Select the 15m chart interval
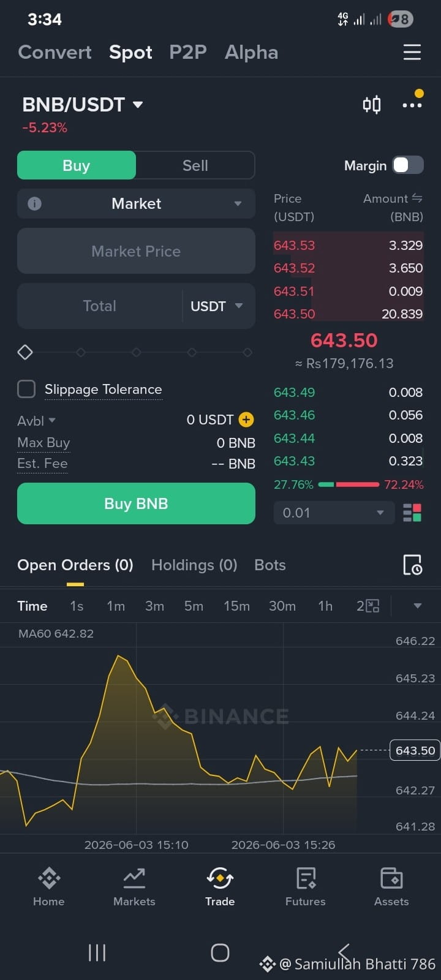 pos(236,606)
